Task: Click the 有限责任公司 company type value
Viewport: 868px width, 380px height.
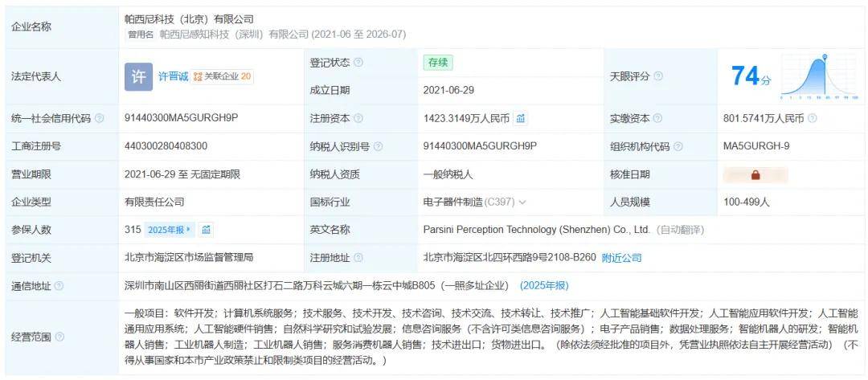Action: point(154,202)
